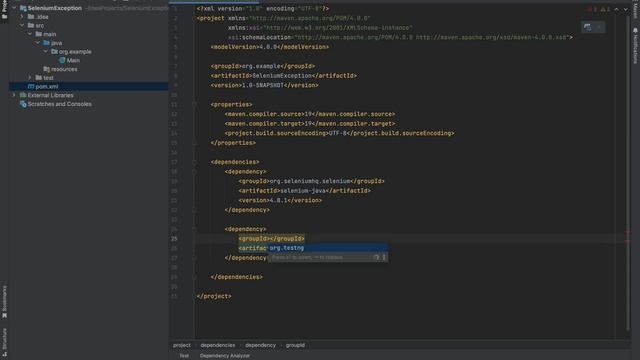This screenshot has width=640, height=360.
Task: Open completion popup more options menu
Action: 384,258
